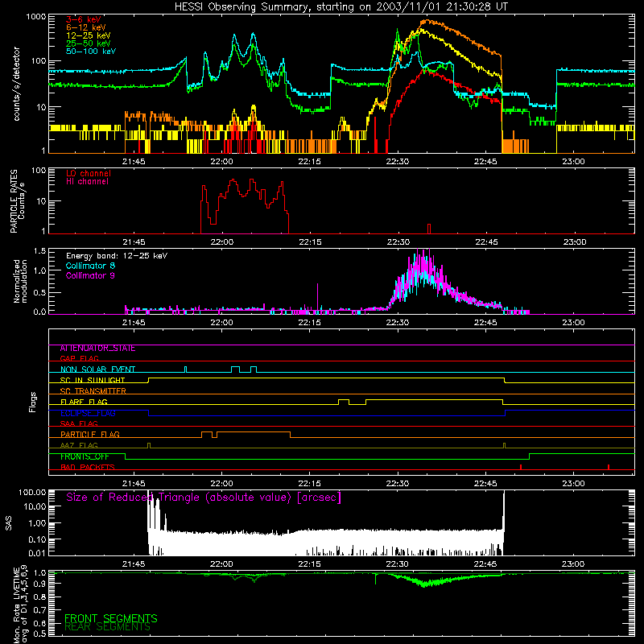Click the GAP_FLAG label
This screenshot has width=644, height=644.
click(79, 358)
